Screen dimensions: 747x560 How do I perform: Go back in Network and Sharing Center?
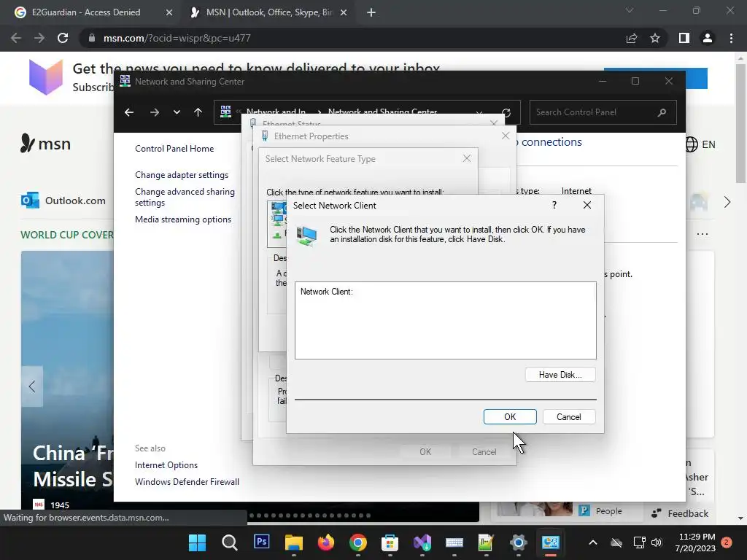(129, 112)
